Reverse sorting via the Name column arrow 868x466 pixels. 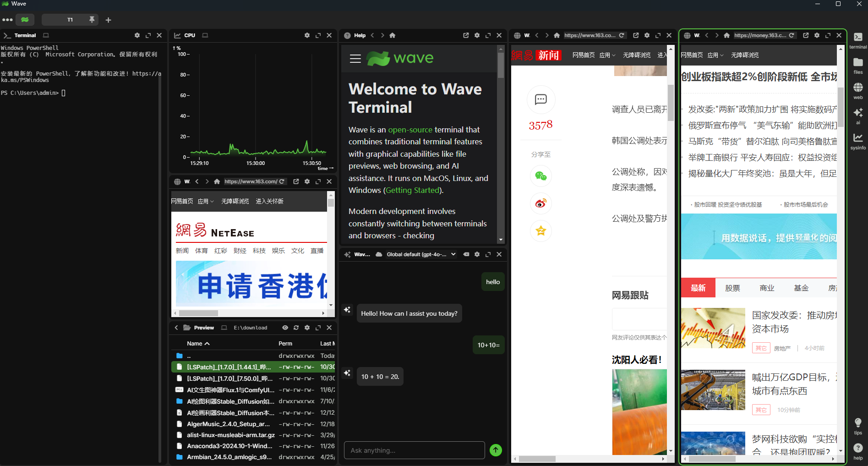(x=207, y=343)
